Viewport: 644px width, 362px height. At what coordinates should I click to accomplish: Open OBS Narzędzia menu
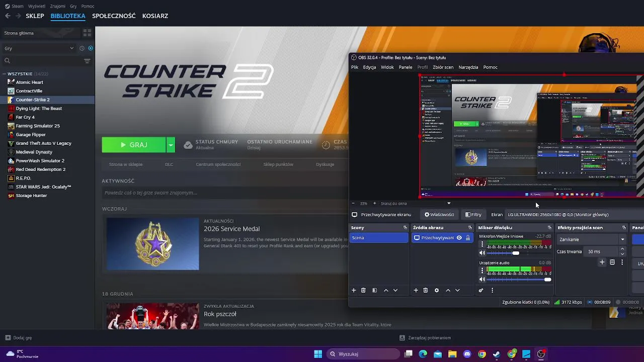tap(468, 67)
